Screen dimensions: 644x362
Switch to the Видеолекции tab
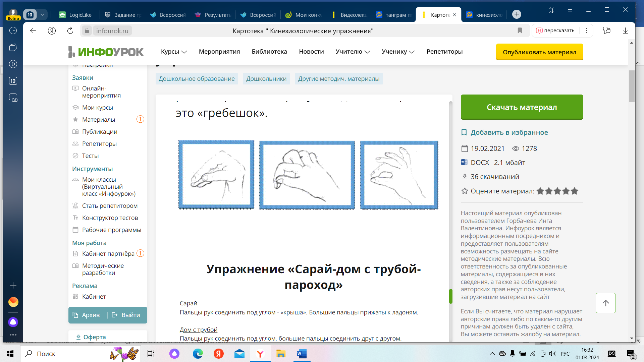[x=349, y=15]
